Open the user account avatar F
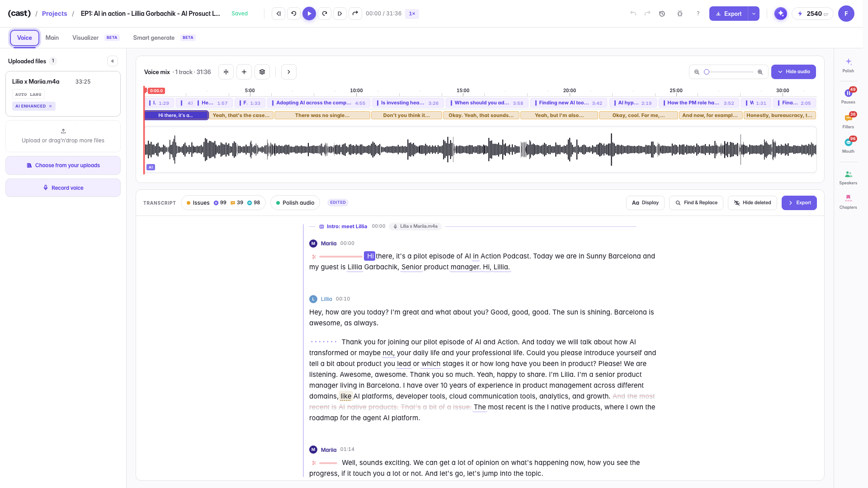 (x=846, y=14)
